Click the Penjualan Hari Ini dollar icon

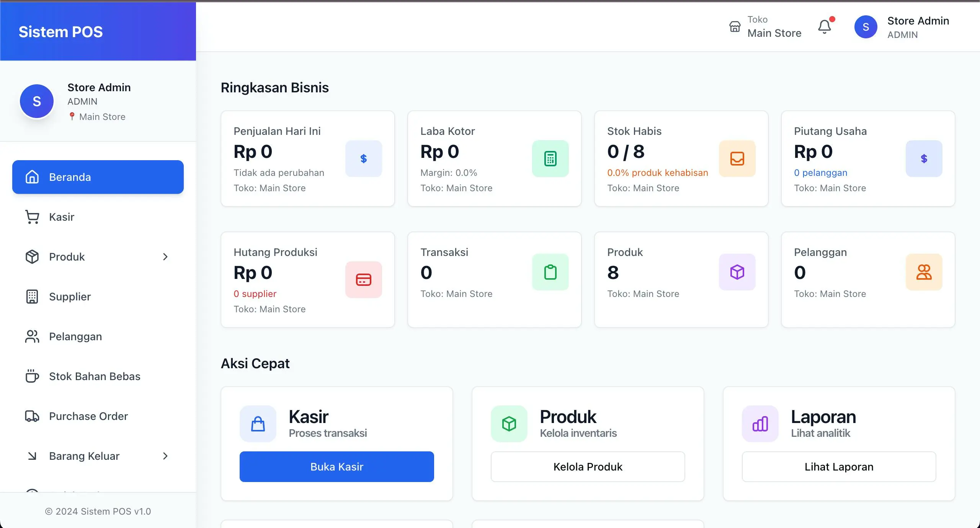pyautogui.click(x=363, y=159)
